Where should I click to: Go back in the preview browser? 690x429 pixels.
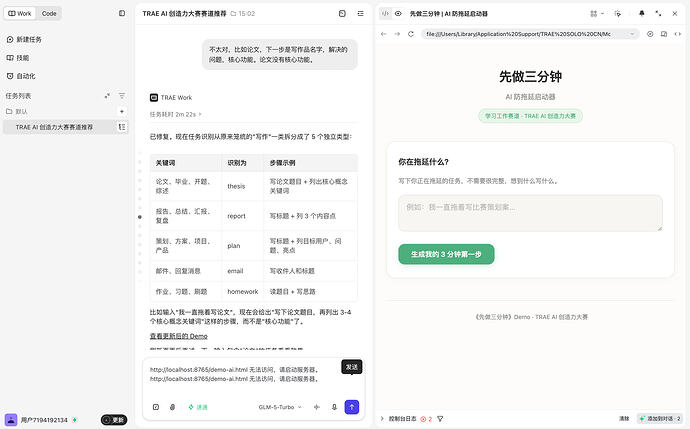tap(384, 34)
